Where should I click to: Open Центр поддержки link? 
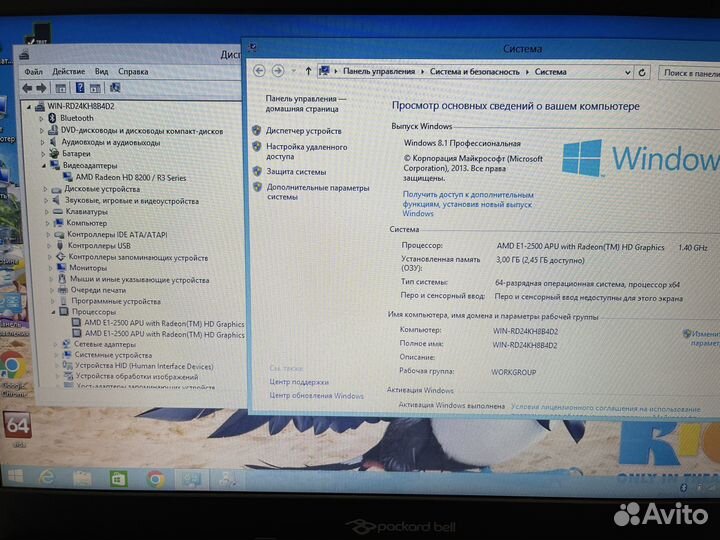(x=299, y=382)
